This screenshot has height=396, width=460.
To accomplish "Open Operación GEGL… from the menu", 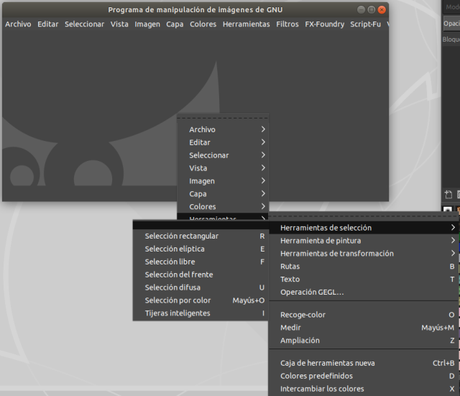I will tap(364, 292).
